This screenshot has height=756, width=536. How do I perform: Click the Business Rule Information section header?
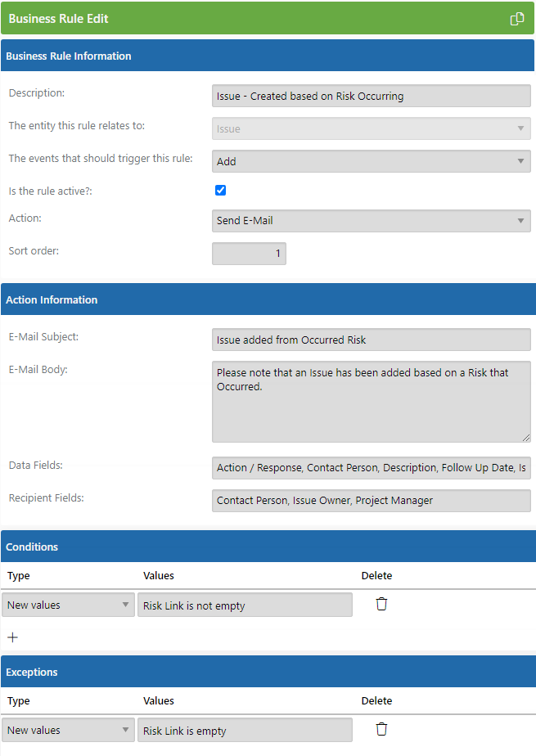[x=268, y=56]
